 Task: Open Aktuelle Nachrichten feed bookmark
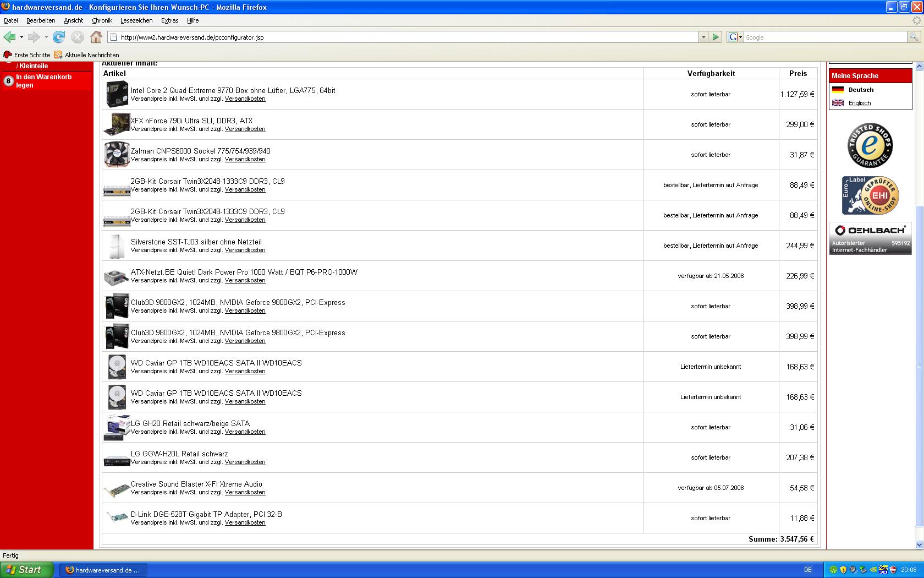[87, 54]
